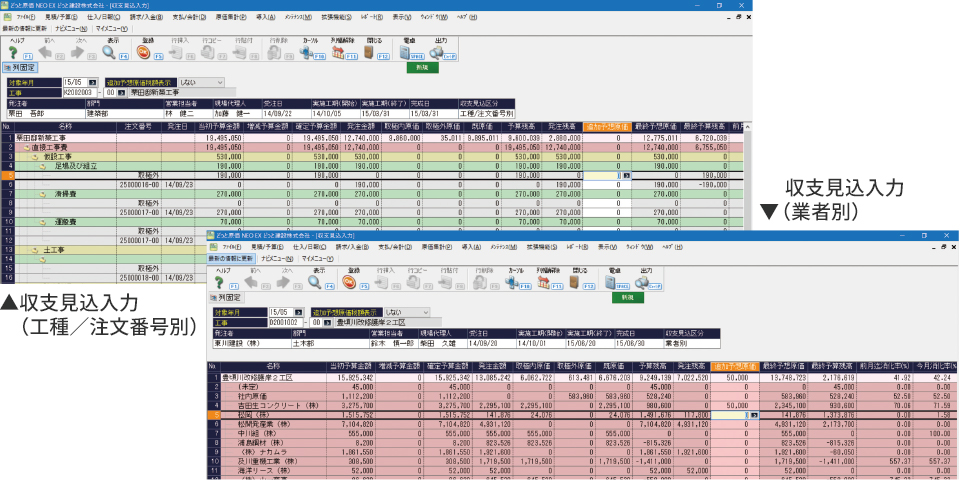
Task: Toggle 列固定 in front window
Action: tap(227, 298)
